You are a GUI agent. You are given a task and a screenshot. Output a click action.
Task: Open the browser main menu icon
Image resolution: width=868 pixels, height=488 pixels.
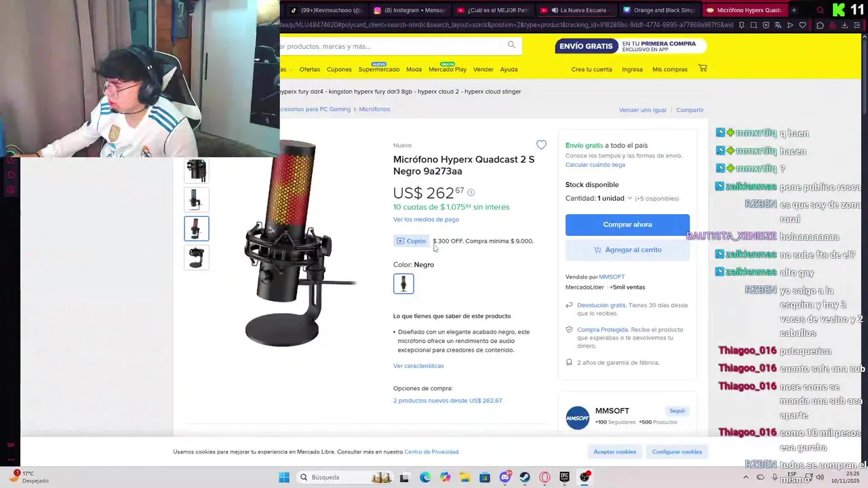point(857,25)
